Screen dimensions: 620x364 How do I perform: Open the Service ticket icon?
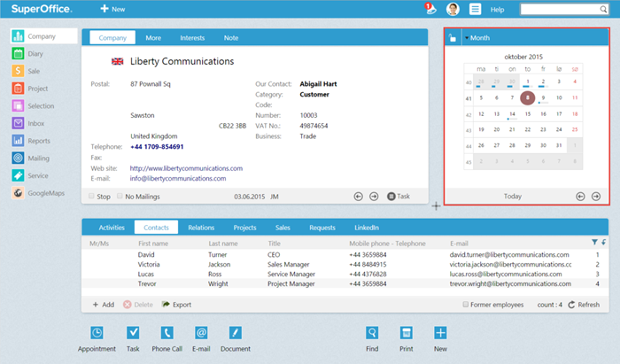point(18,175)
